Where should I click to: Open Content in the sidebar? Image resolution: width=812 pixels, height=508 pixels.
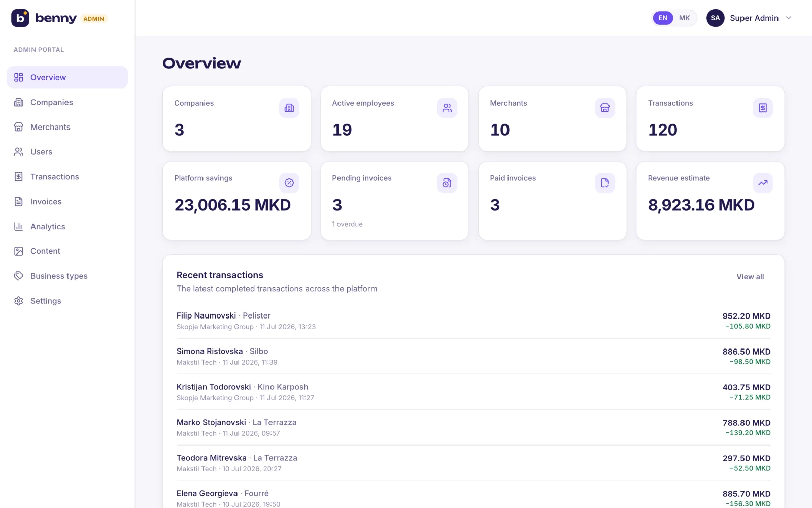click(67, 251)
